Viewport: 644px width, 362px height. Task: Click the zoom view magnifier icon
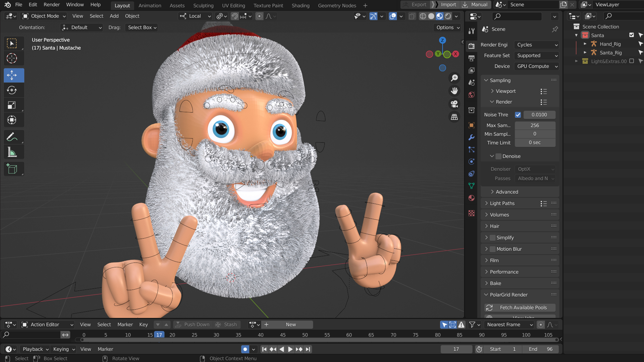(x=454, y=78)
